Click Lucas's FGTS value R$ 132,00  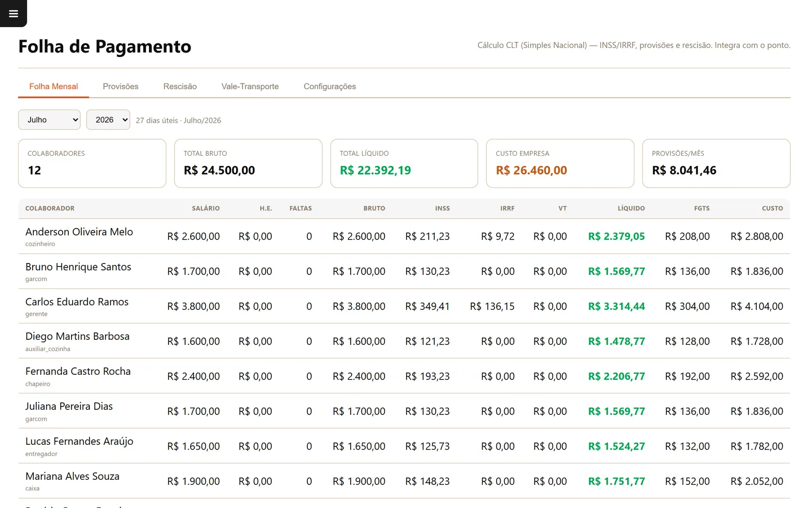tap(687, 446)
